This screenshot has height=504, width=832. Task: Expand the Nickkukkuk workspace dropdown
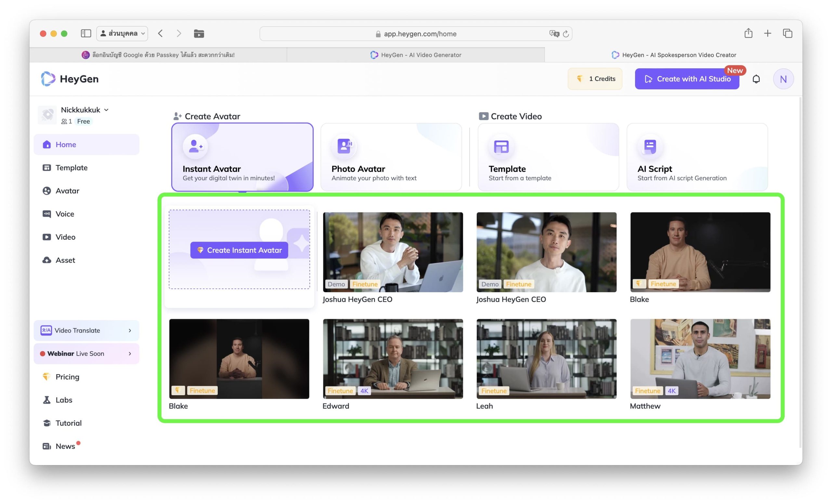click(x=106, y=110)
